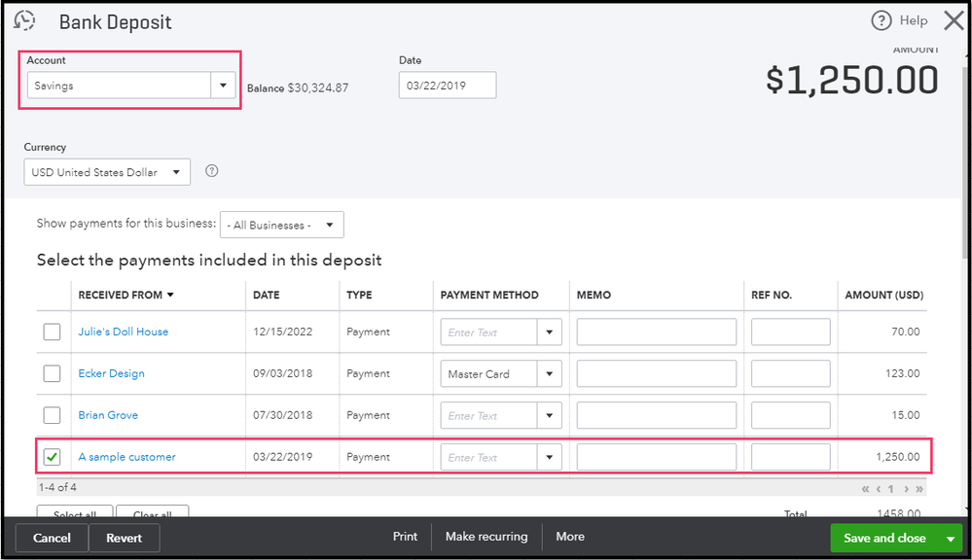
Task: Open payment method dropdown for A sample customer
Action: tap(549, 457)
